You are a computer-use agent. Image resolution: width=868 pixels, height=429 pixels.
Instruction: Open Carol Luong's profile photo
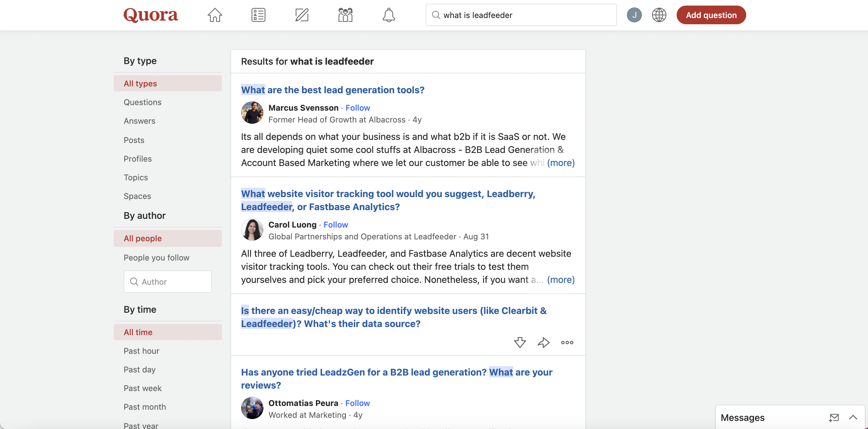tap(252, 230)
